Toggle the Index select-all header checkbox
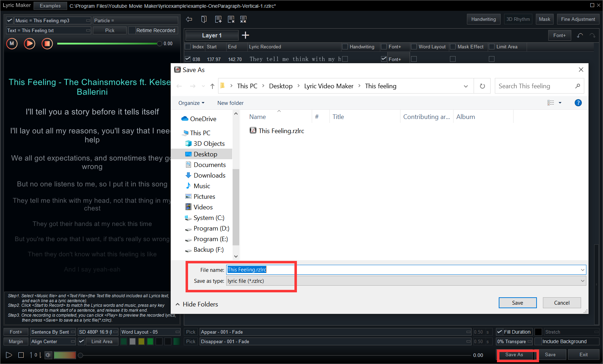603x364 pixels. click(x=188, y=47)
